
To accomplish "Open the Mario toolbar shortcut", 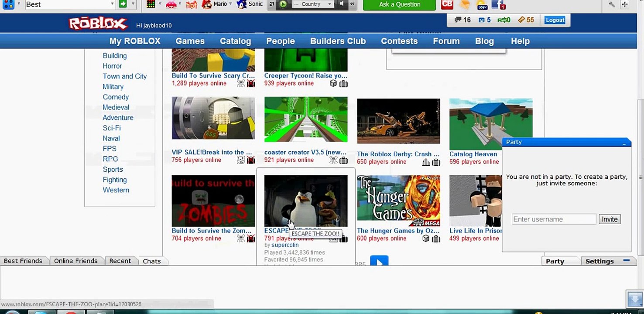I will pos(216,4).
